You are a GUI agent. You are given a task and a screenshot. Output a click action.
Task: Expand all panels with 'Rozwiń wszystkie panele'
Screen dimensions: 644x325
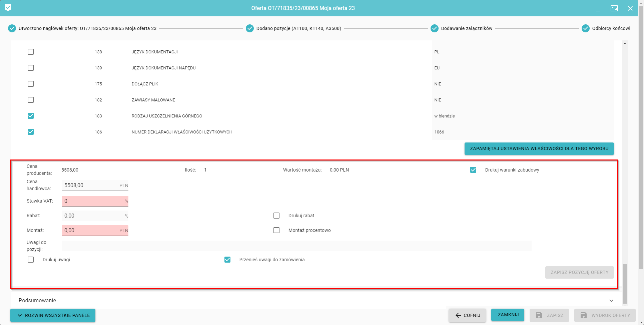tap(53, 315)
